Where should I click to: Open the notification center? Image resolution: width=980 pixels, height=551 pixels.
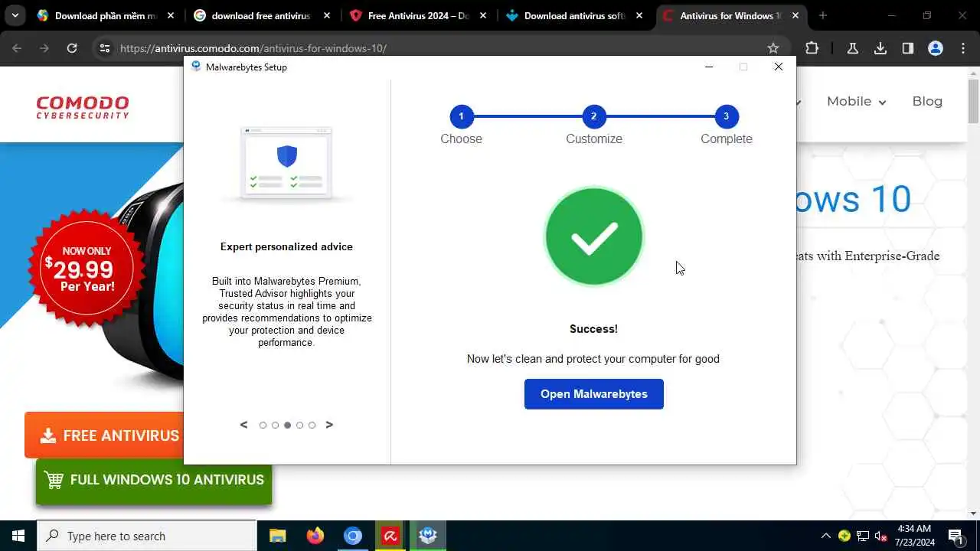tap(957, 536)
